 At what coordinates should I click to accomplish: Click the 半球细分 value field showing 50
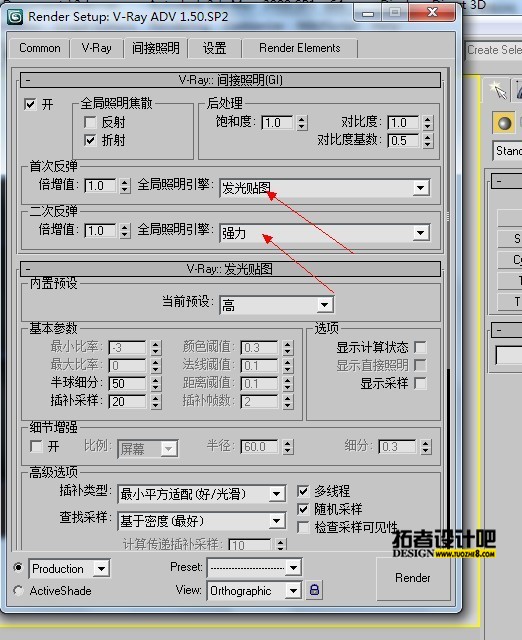(x=127, y=383)
